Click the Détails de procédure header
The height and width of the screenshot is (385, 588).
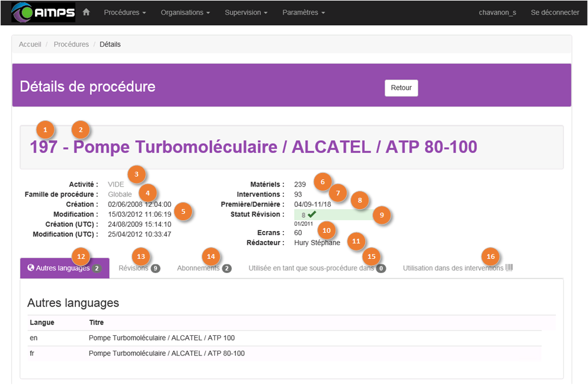pyautogui.click(x=88, y=86)
